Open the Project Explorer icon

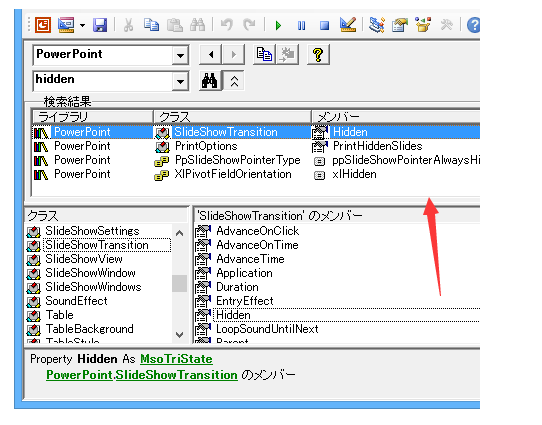376,25
